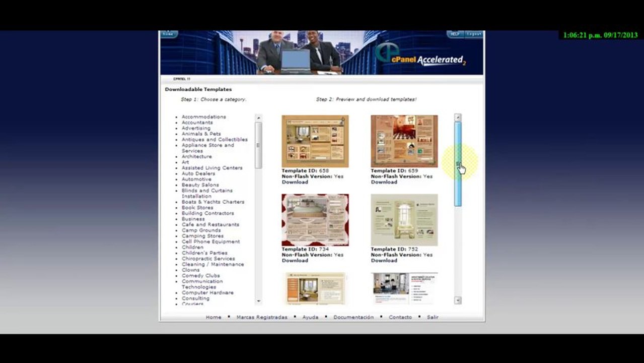Choose the Comedy Clubs category
644x363 pixels.
coord(201,276)
